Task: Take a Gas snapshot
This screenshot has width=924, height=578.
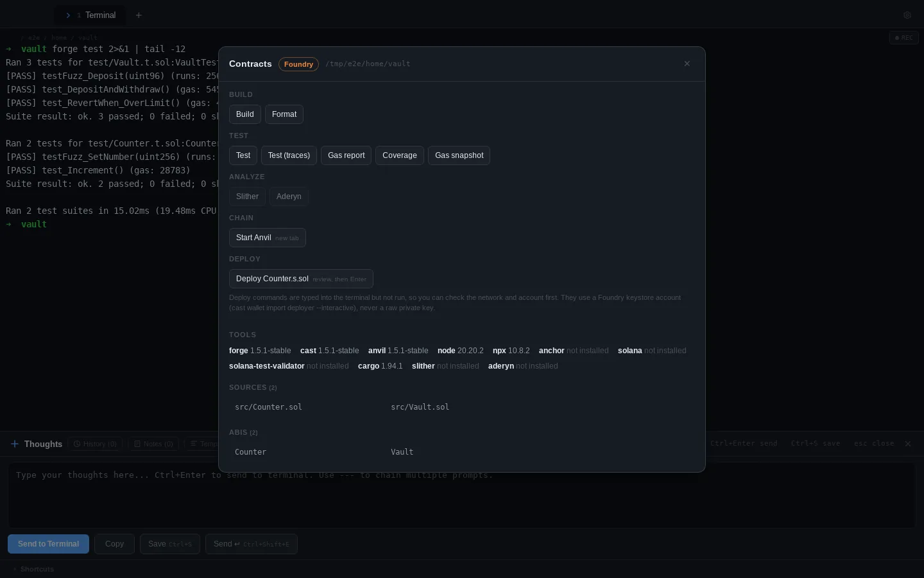Action: coord(459,155)
